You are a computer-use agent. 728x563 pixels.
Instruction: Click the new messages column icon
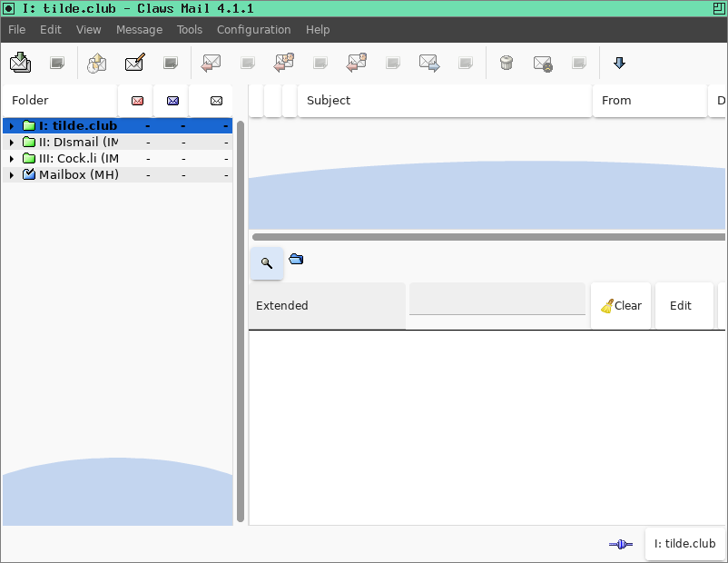pyautogui.click(x=137, y=101)
